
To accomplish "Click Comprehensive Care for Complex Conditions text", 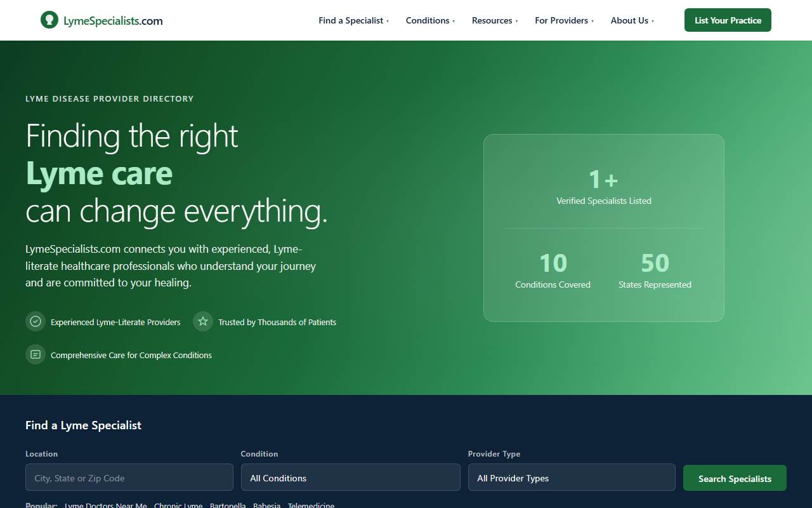I will (131, 355).
